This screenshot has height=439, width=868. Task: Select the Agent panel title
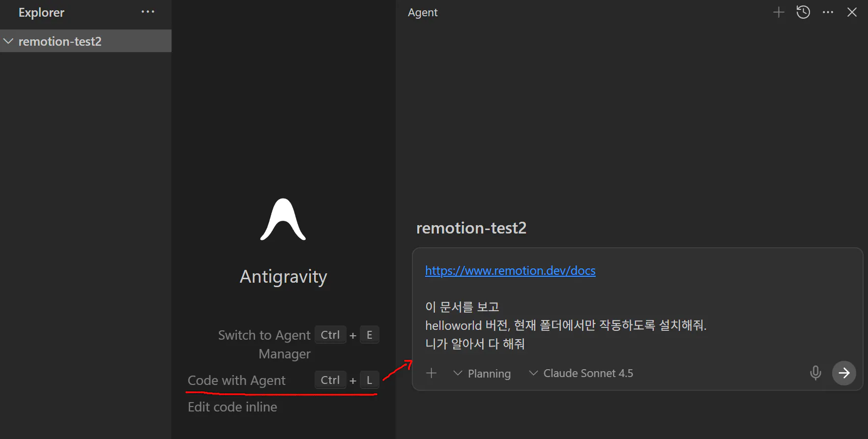pyautogui.click(x=423, y=13)
